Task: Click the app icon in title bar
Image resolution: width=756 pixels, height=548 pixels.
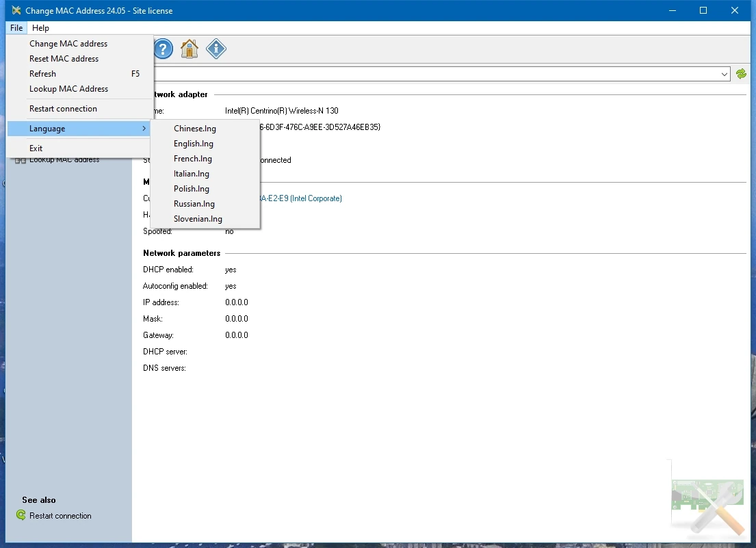Action: point(16,10)
